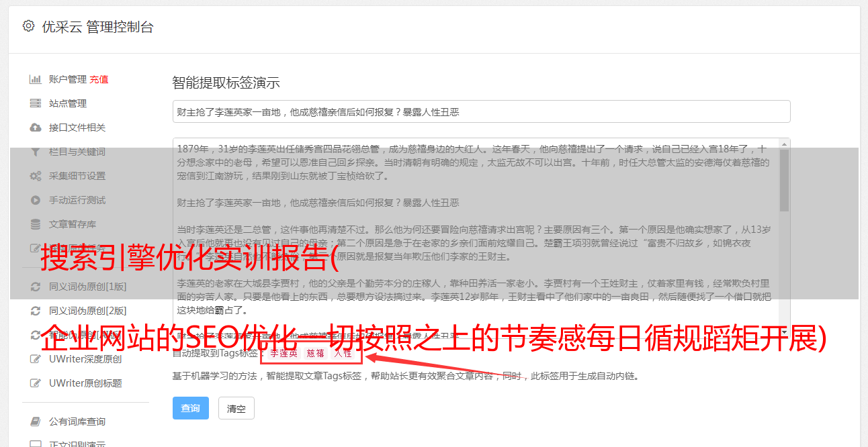868x447 pixels.
Task: Click the edit icon beside UWriter深度原创
Action: (x=36, y=359)
